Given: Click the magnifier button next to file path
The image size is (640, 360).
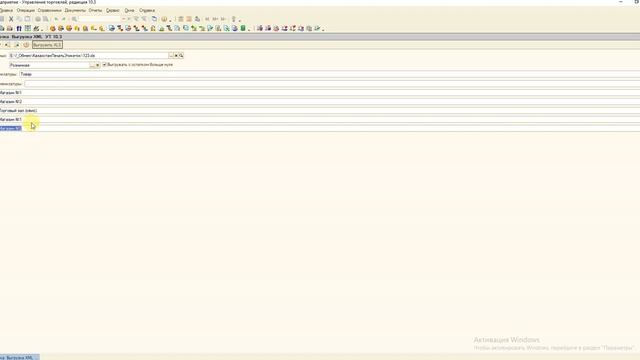Looking at the screenshot, I should click(x=181, y=56).
